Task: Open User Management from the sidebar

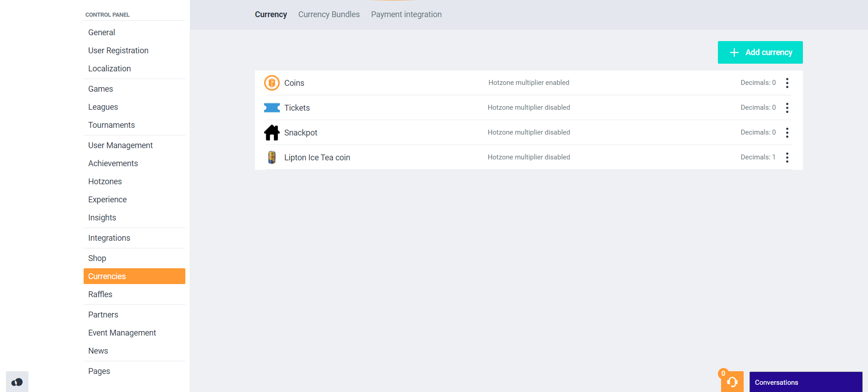Action: tap(120, 145)
